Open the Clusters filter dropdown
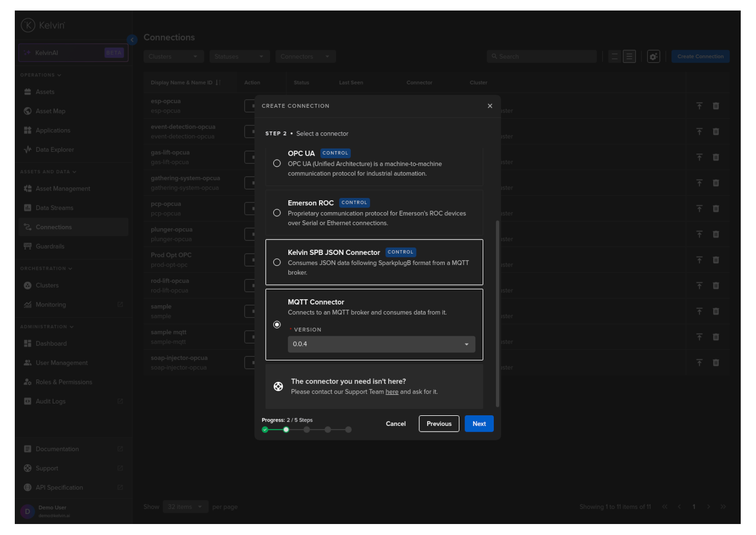The height and width of the screenshot is (535, 756). [x=173, y=56]
